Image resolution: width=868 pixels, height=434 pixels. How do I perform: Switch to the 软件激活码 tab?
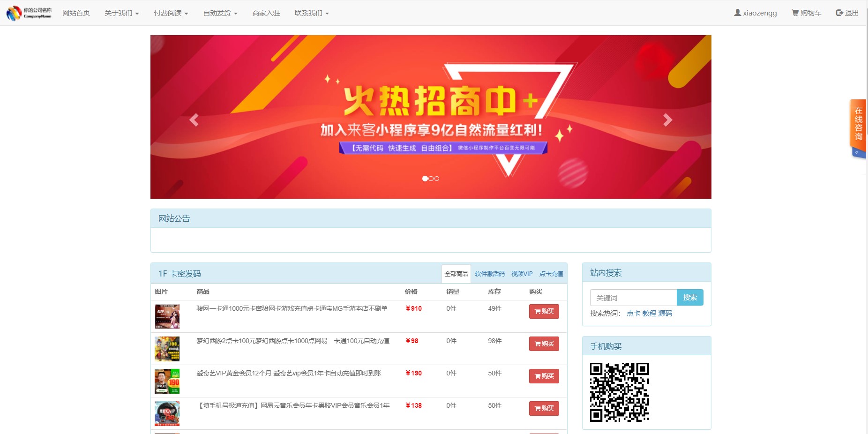[489, 273]
